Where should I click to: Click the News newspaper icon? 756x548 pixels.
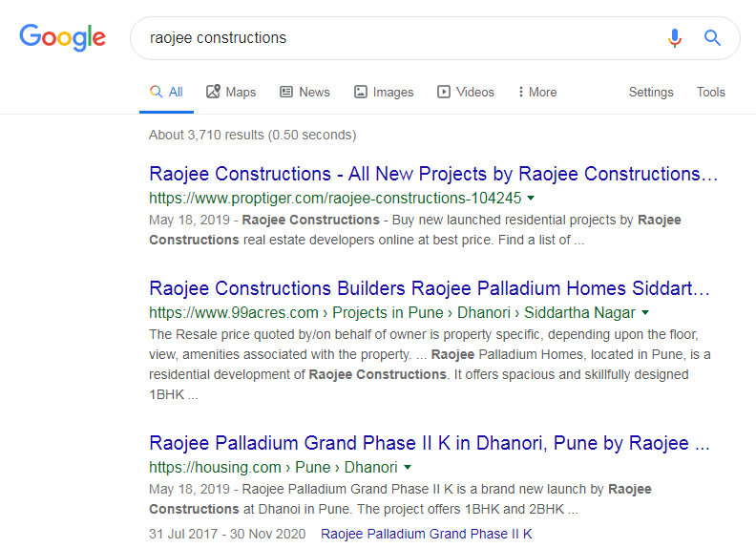click(x=286, y=92)
